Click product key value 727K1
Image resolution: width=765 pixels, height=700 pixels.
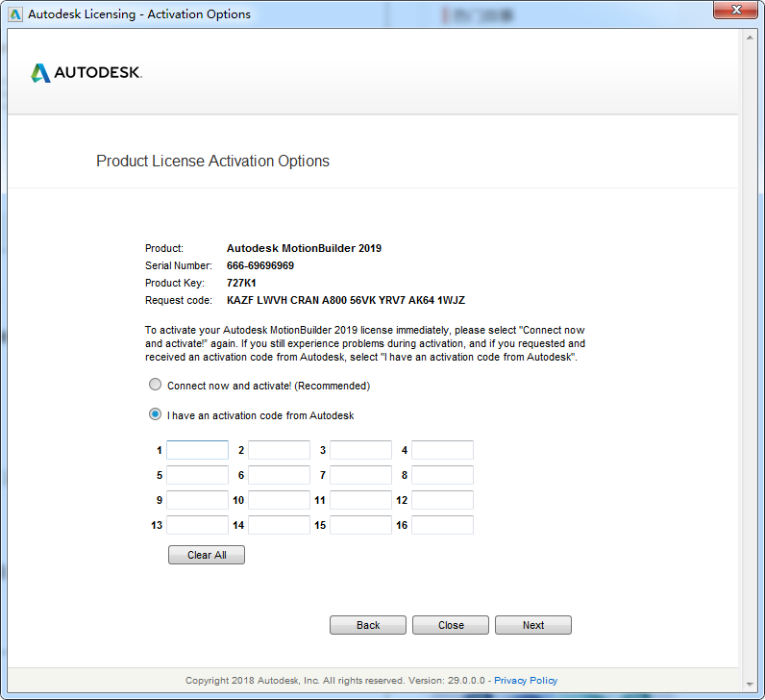tap(241, 283)
